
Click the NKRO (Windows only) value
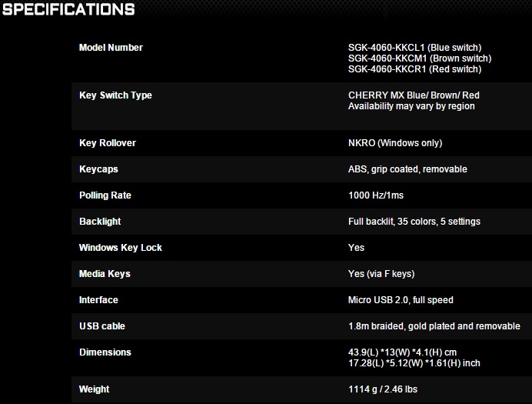point(395,143)
